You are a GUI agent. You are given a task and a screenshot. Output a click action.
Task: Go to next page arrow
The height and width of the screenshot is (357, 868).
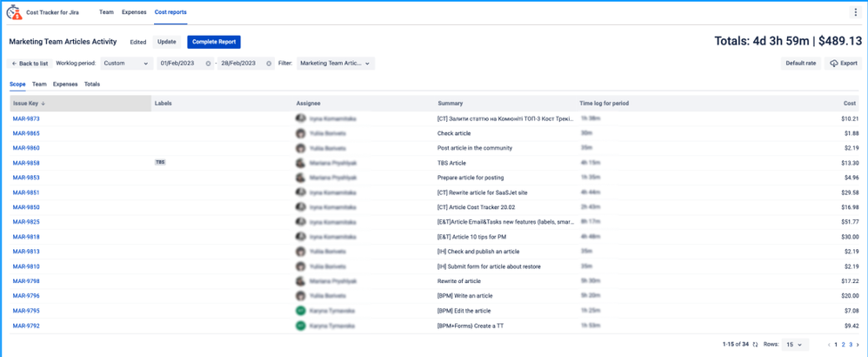coord(858,344)
